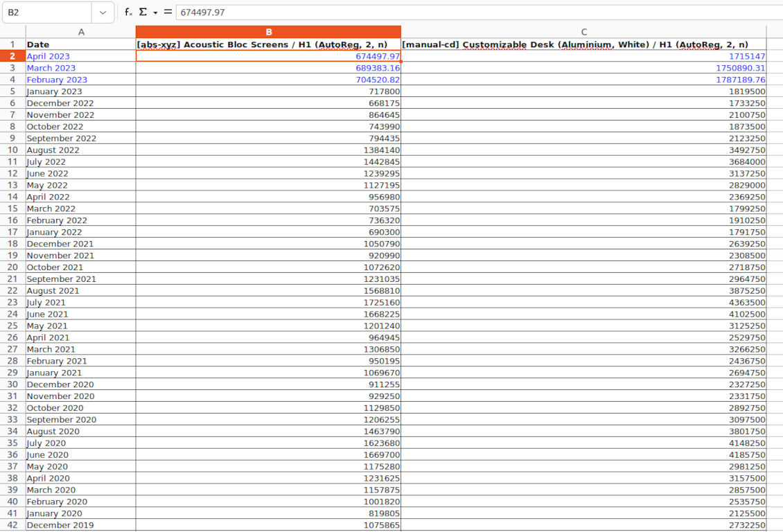Viewport: 783px width, 532px height.
Task: Click cell with value 2125500
Action: [x=583, y=513]
